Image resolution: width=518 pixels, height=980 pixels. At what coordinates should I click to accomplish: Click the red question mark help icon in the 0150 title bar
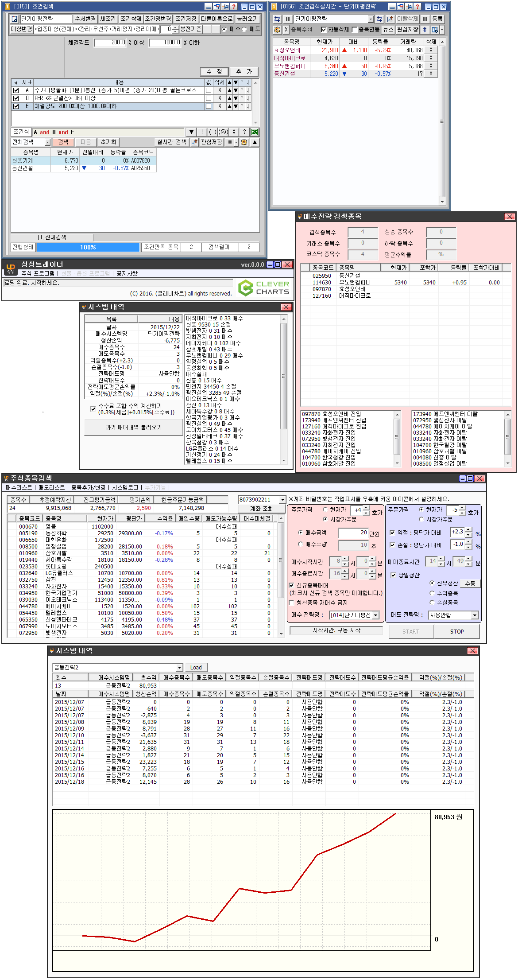pyautogui.click(x=234, y=7)
